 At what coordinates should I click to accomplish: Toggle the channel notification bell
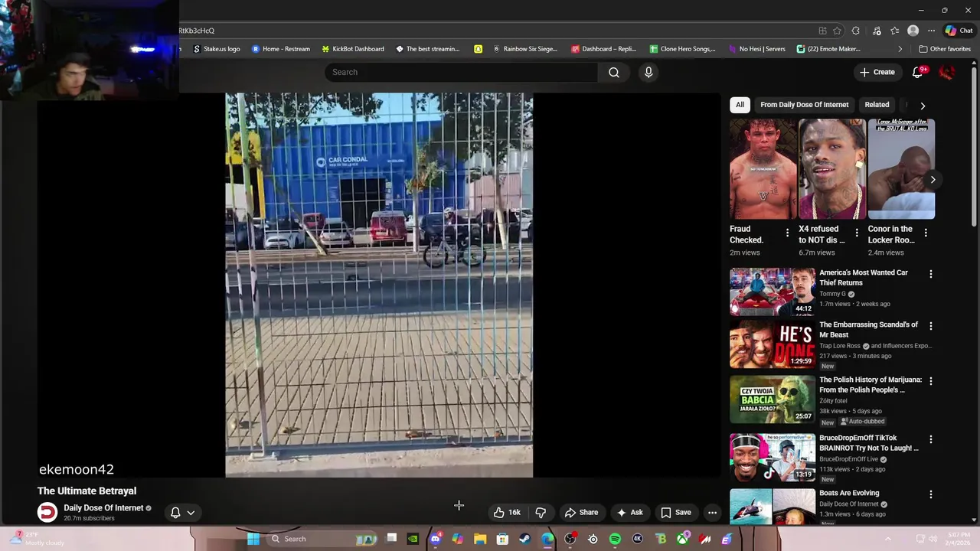175,513
